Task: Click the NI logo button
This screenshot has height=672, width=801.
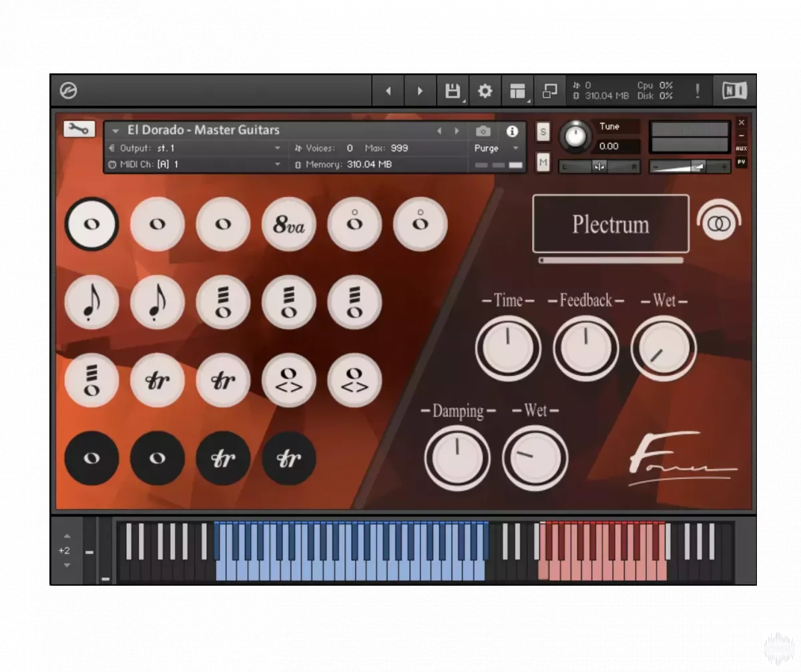Action: click(x=734, y=91)
